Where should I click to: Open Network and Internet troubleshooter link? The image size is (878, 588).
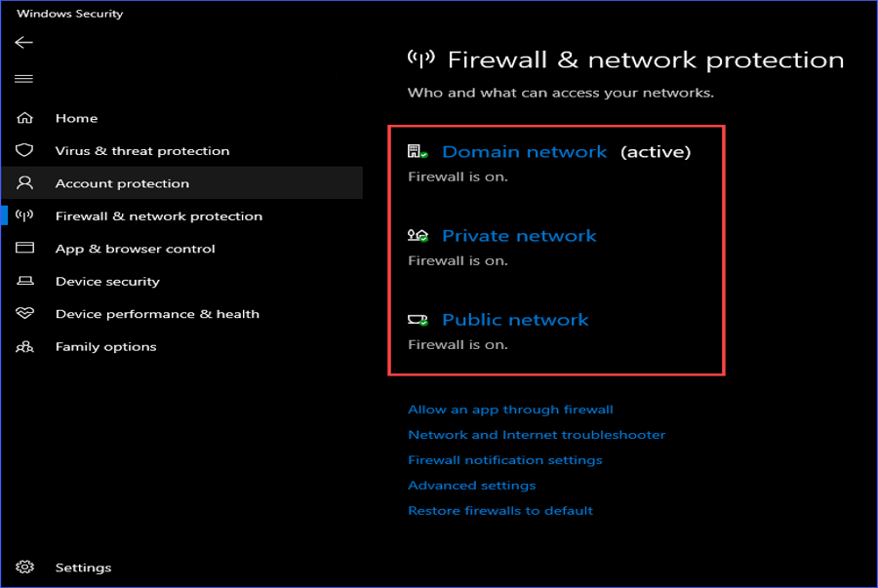537,435
